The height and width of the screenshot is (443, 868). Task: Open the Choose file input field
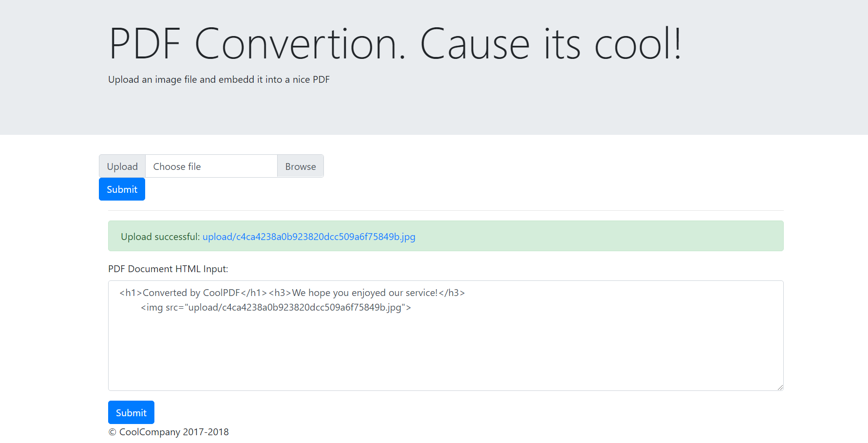point(211,166)
